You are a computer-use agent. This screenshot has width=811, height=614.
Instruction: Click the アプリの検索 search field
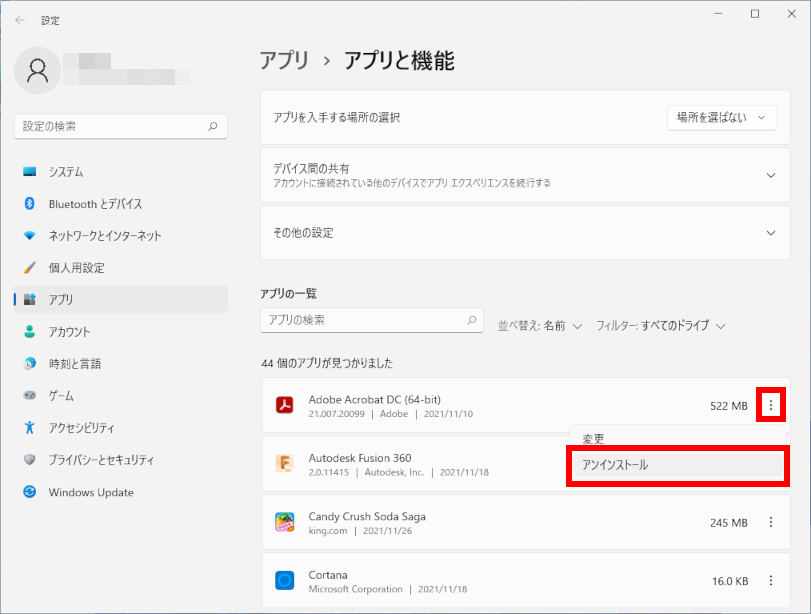pos(362,320)
